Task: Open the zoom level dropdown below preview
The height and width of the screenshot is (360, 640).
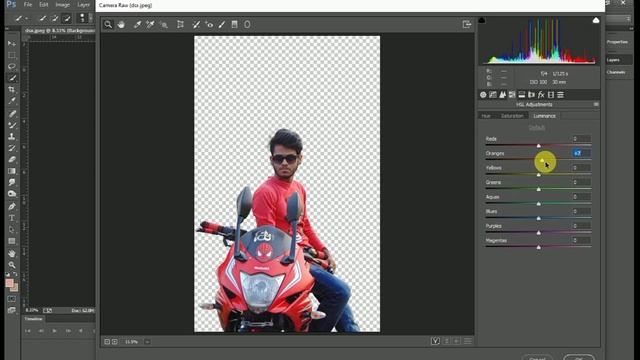Action: pos(147,342)
